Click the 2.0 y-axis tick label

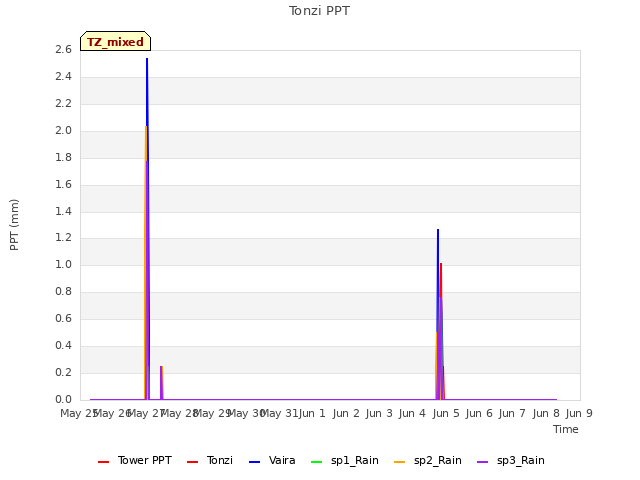63,130
